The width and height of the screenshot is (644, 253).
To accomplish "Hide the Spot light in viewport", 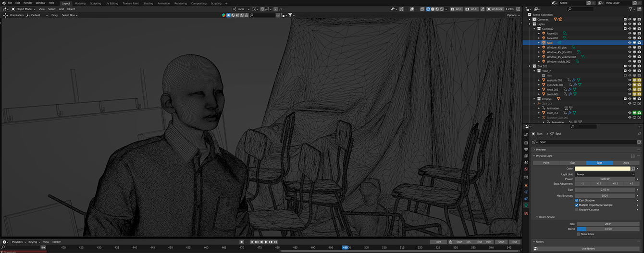I will pos(630,43).
